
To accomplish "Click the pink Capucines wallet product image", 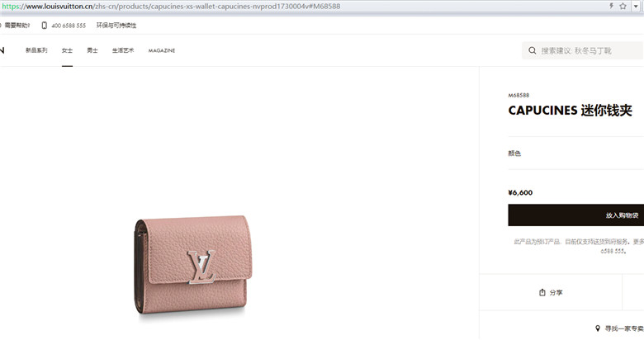I will pos(193,265).
